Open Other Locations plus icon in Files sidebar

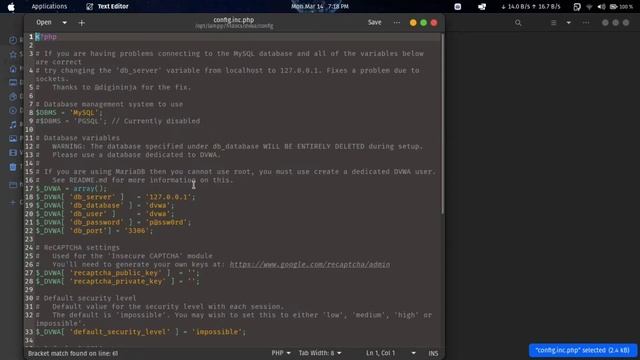[x=13, y=202]
